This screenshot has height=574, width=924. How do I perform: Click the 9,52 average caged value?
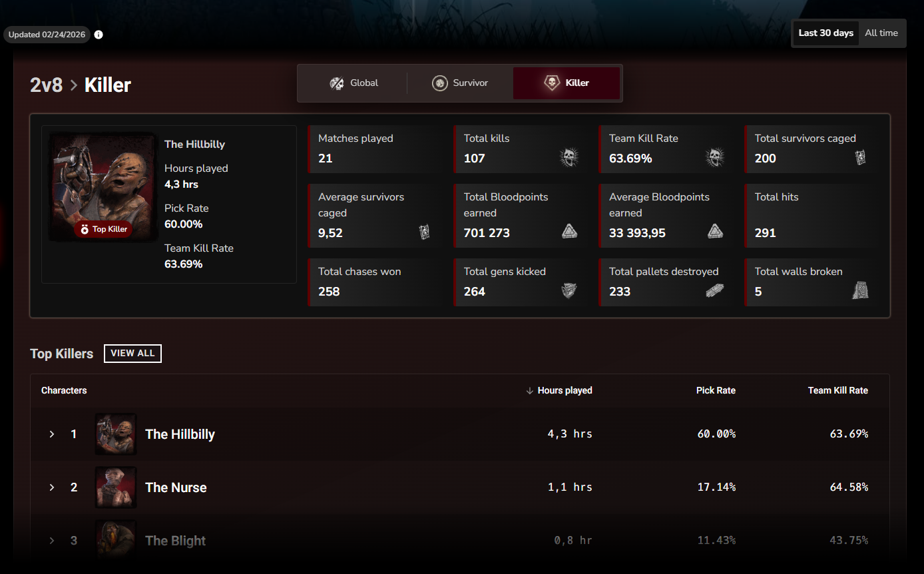click(x=330, y=233)
